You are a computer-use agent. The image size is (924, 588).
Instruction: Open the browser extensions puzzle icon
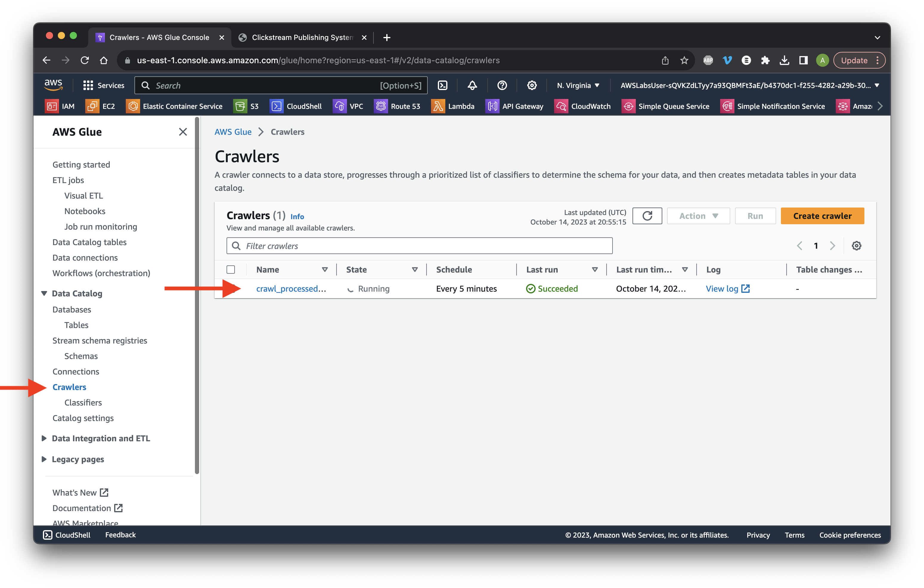click(x=765, y=60)
